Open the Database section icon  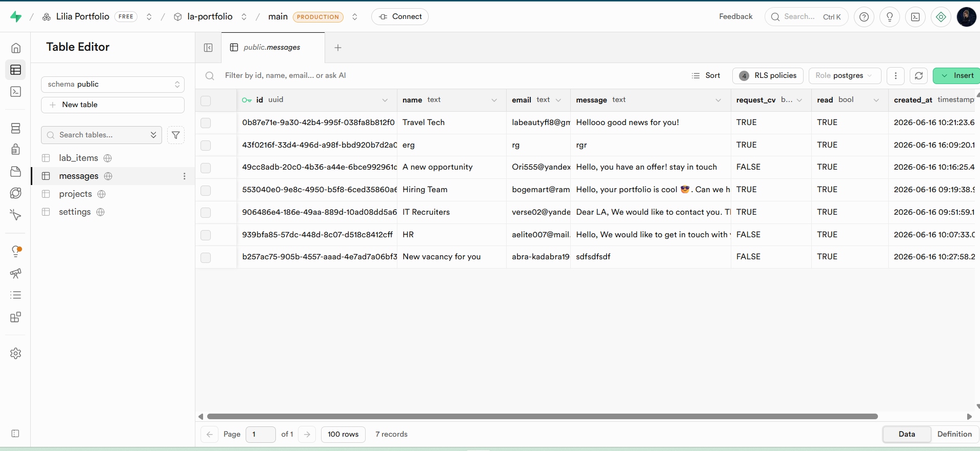(16, 128)
